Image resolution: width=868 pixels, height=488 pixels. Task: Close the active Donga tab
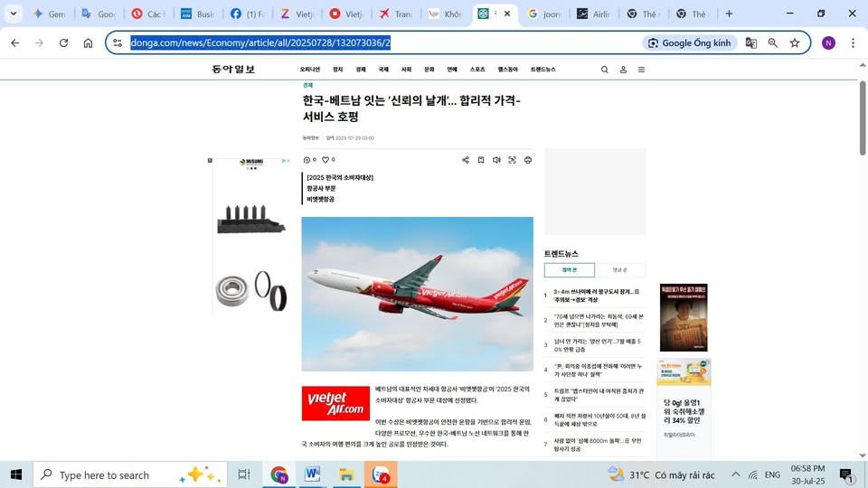tap(507, 14)
